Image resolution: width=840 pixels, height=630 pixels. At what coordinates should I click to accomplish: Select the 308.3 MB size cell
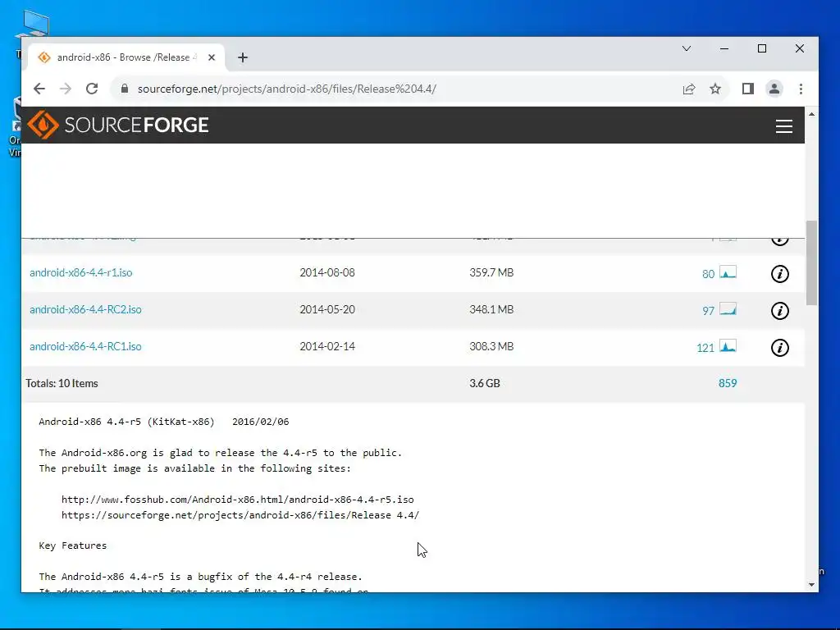[x=491, y=347]
